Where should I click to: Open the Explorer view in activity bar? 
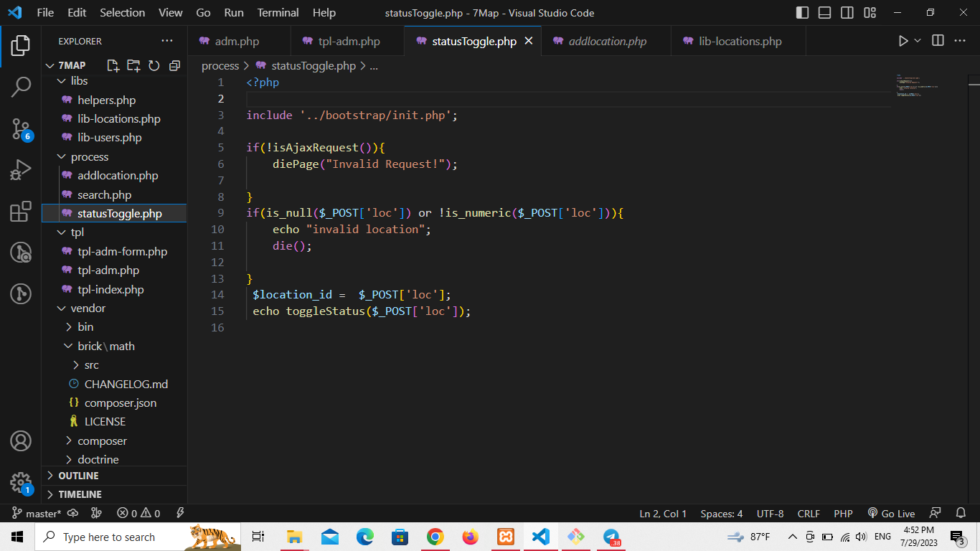tap(21, 46)
